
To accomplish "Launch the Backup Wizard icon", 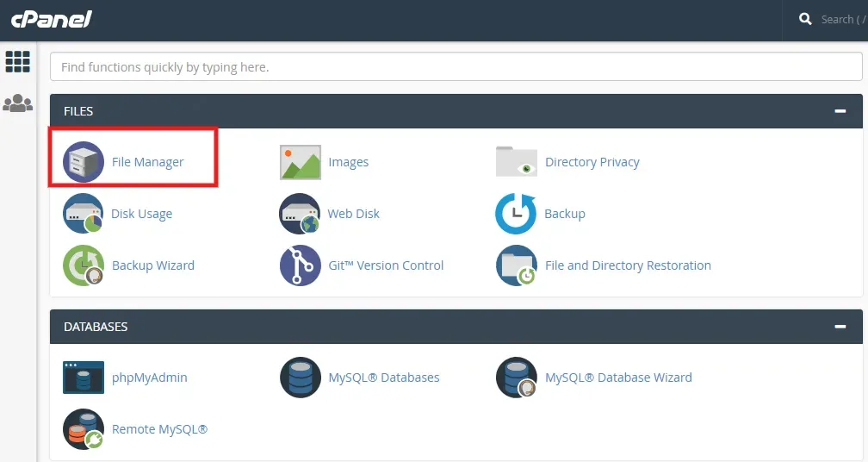I will 83,265.
